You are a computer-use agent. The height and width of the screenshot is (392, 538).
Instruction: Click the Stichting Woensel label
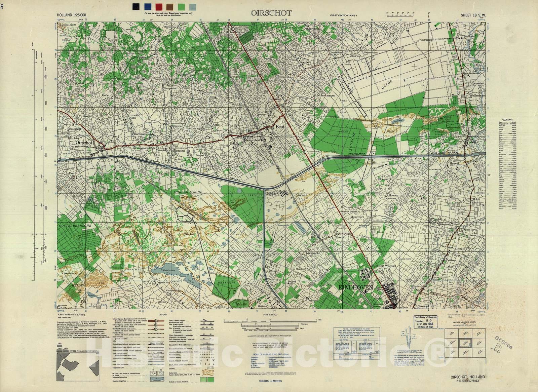coord(384,266)
